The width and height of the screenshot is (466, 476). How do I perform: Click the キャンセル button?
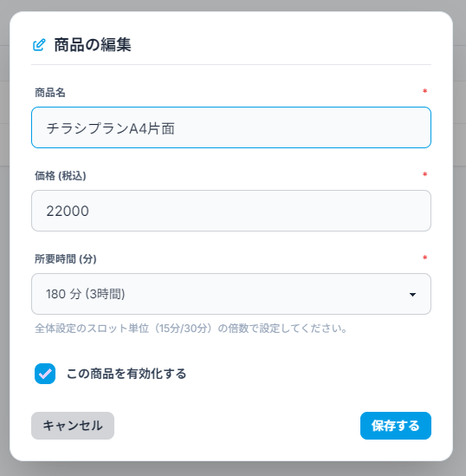(73, 426)
